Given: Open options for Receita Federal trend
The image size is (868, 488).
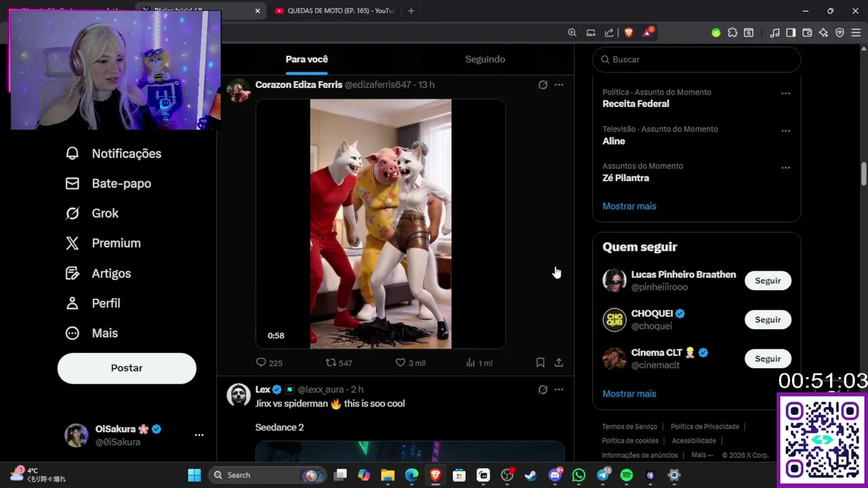Looking at the screenshot, I should [785, 94].
